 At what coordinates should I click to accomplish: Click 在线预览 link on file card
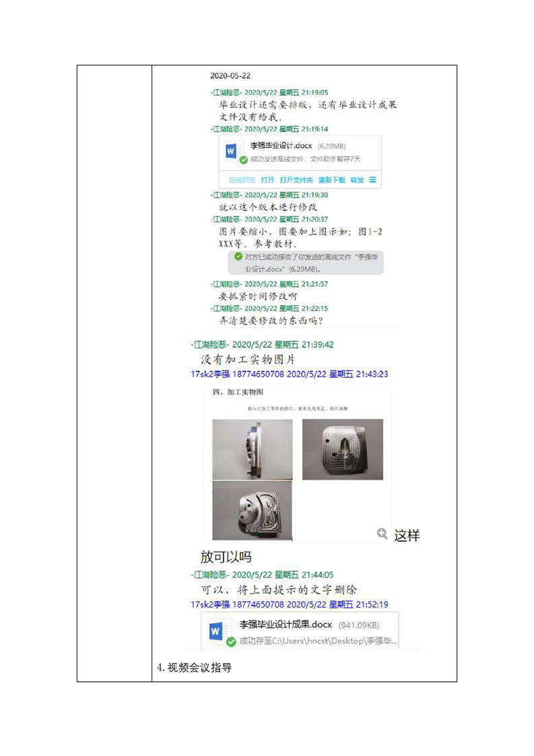242,180
